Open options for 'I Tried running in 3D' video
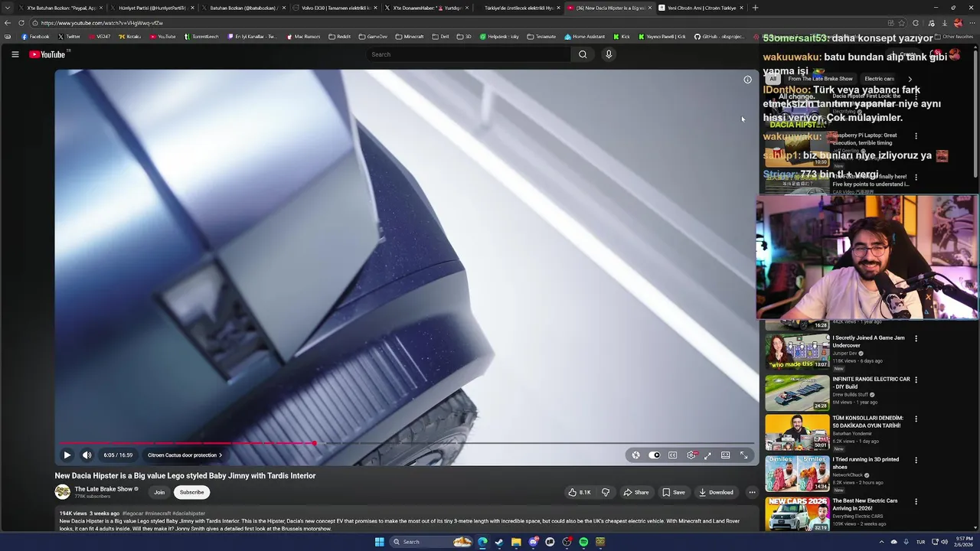The width and height of the screenshot is (980, 551). point(916,461)
